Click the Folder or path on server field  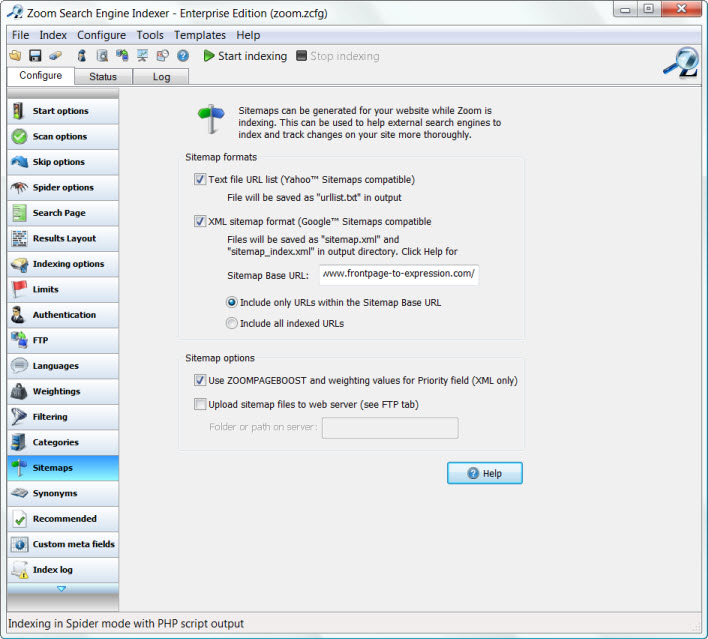390,428
